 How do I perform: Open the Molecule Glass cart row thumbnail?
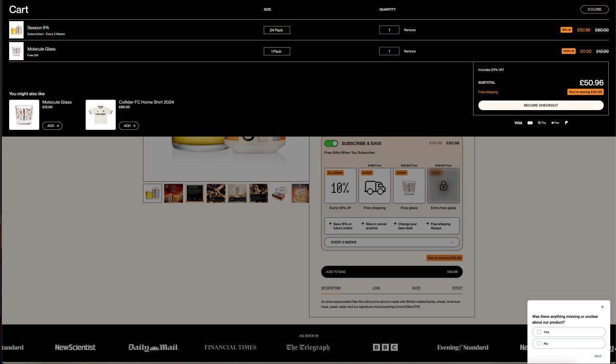pyautogui.click(x=16, y=51)
